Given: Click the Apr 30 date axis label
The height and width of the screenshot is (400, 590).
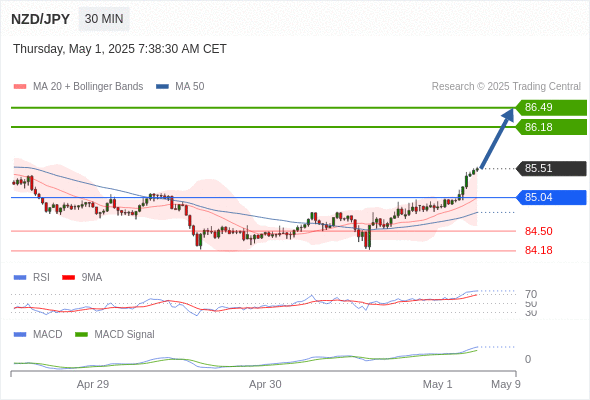Looking at the screenshot, I should click(x=265, y=384).
